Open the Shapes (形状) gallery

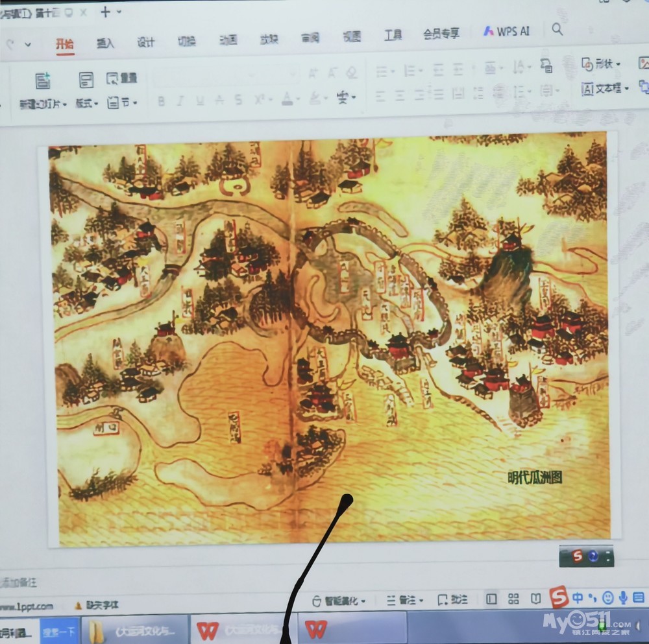(600, 64)
